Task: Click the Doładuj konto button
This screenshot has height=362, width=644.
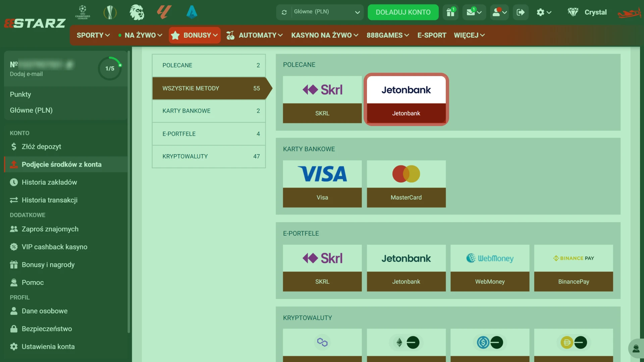Action: coord(403,12)
